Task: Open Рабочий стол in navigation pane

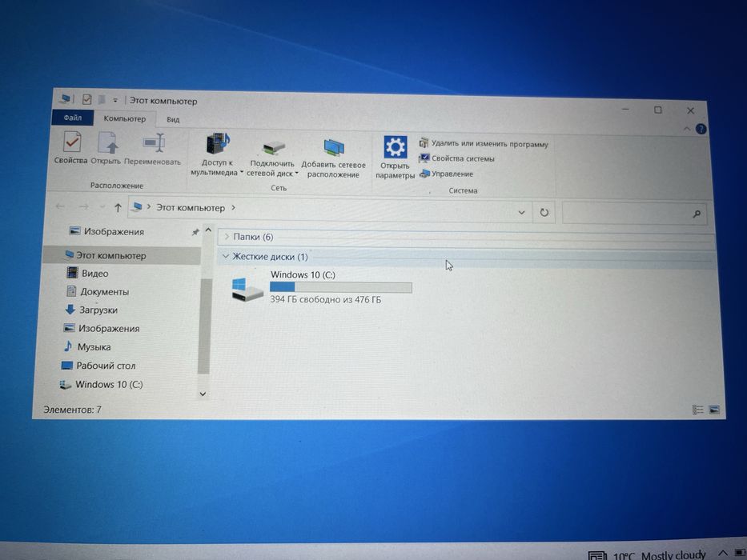Action: (98, 366)
